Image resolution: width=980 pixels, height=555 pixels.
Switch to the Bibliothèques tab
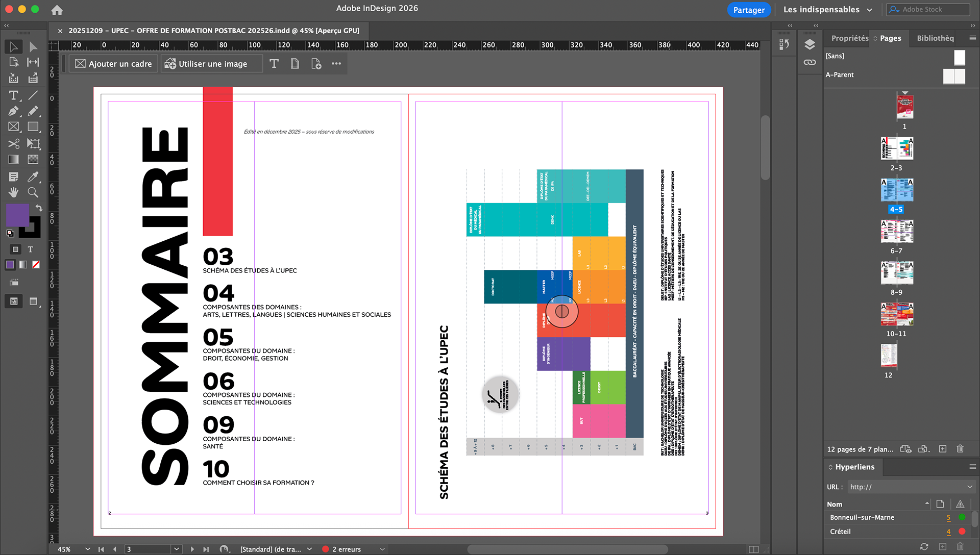click(935, 38)
